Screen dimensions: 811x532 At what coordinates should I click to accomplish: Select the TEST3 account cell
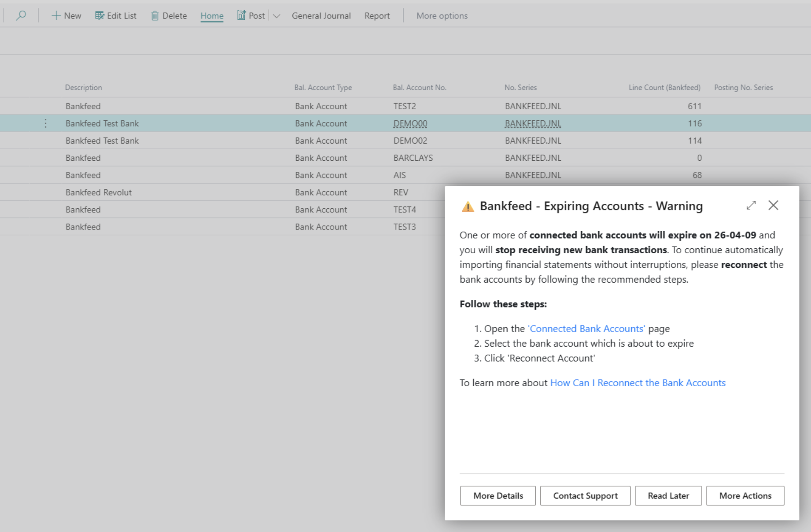point(405,227)
